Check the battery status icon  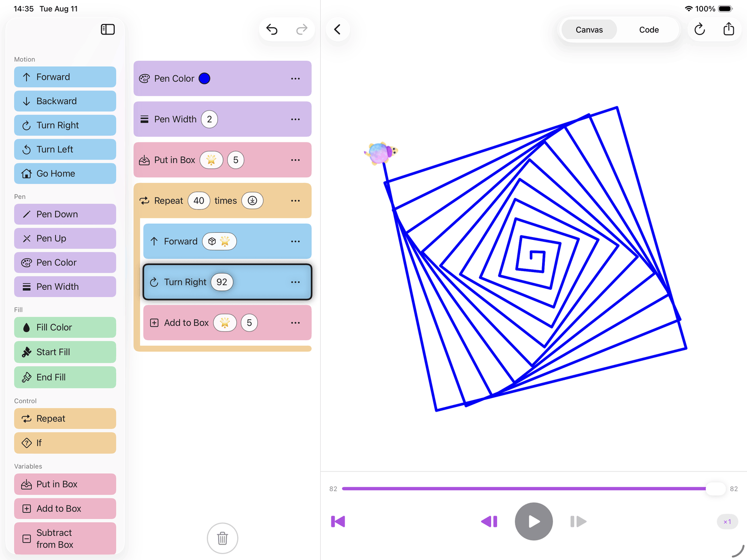[x=726, y=9]
